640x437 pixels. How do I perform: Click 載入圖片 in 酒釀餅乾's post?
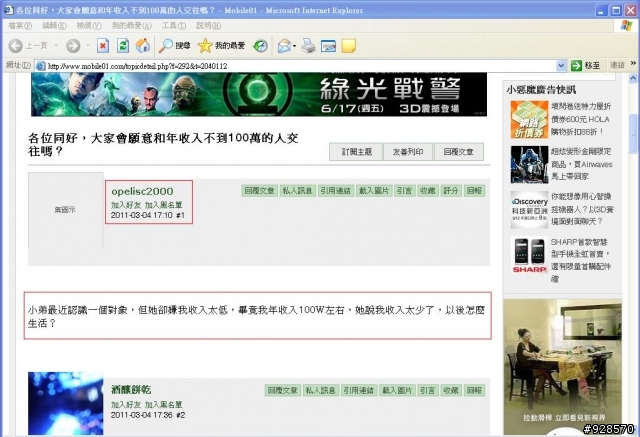tap(397, 390)
